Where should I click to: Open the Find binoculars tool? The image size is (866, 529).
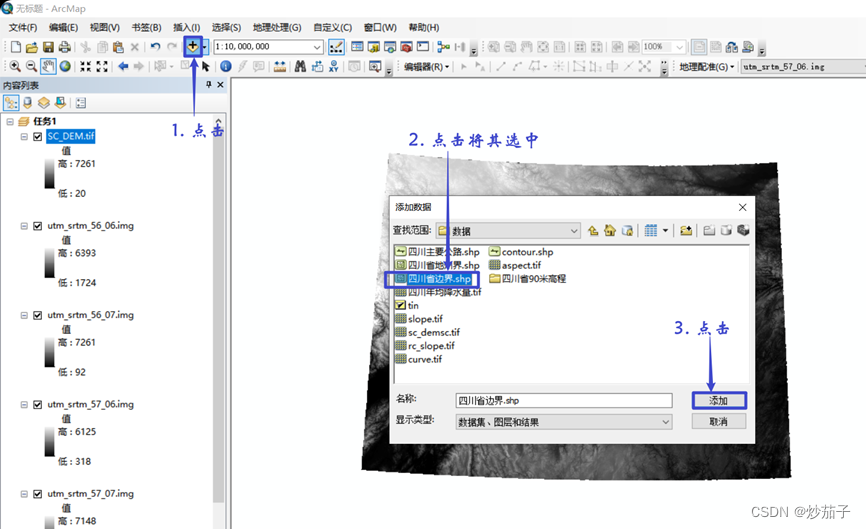300,66
